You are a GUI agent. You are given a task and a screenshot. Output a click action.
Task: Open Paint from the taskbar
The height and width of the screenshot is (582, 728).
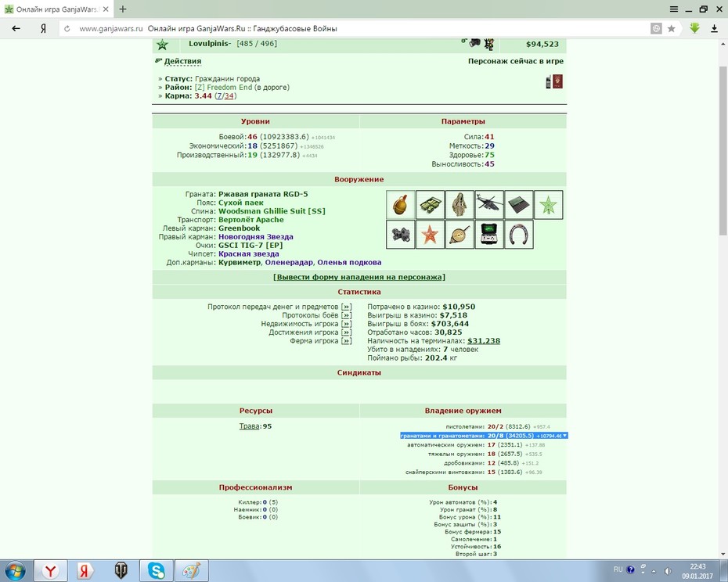point(191,571)
